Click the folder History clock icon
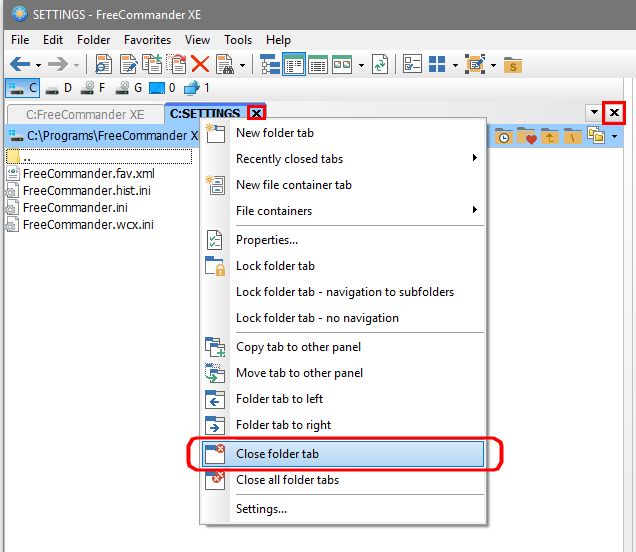636x552 pixels. pyautogui.click(x=504, y=136)
